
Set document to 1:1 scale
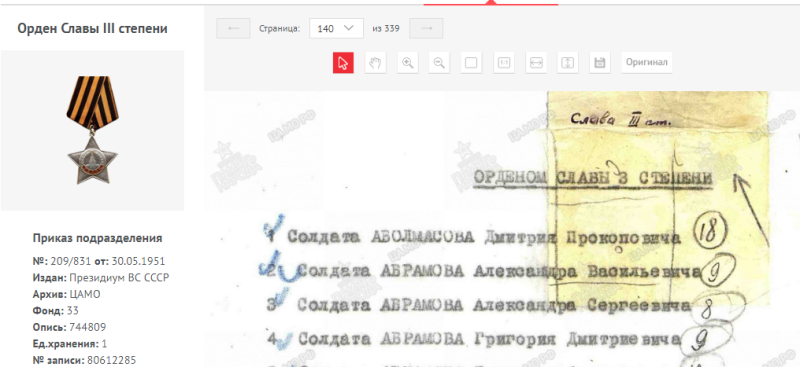(x=504, y=63)
